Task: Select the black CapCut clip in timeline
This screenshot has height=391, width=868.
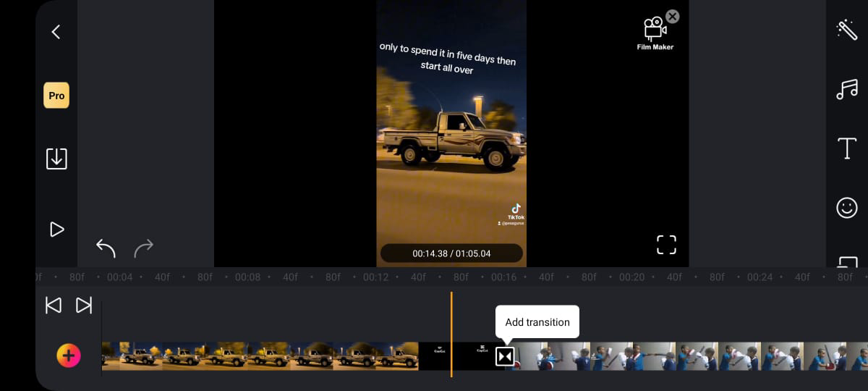Action: point(461,356)
